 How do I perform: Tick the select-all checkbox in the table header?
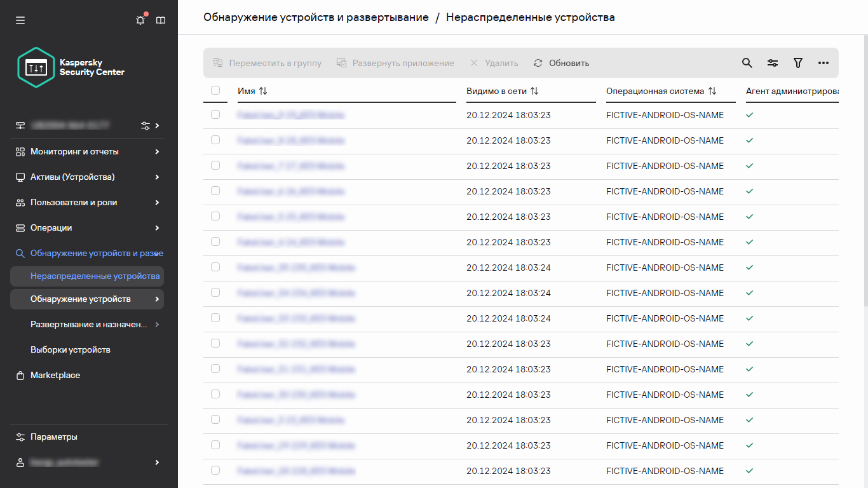tap(215, 90)
